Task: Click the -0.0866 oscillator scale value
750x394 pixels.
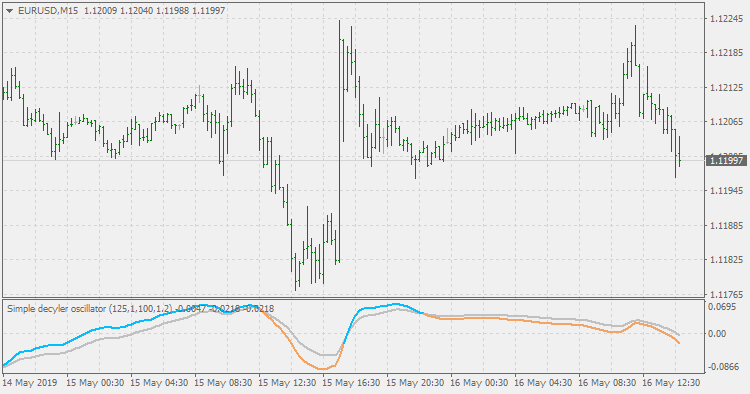Action: (722, 367)
